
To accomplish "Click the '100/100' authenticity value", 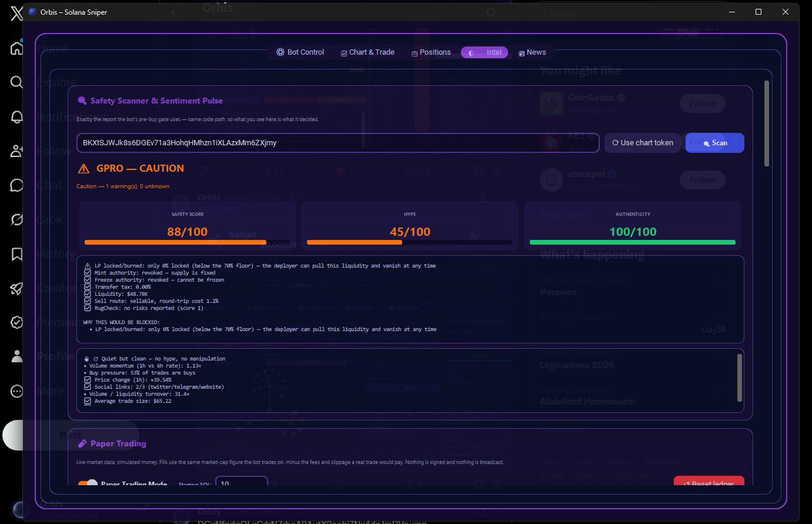I will (633, 232).
